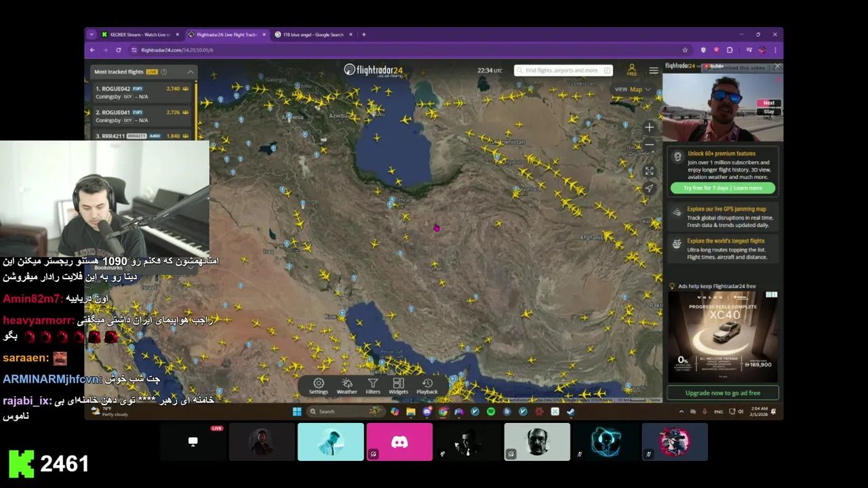Open the map Settings gear
Image resolution: width=868 pixels, height=488 pixels.
pos(319,386)
